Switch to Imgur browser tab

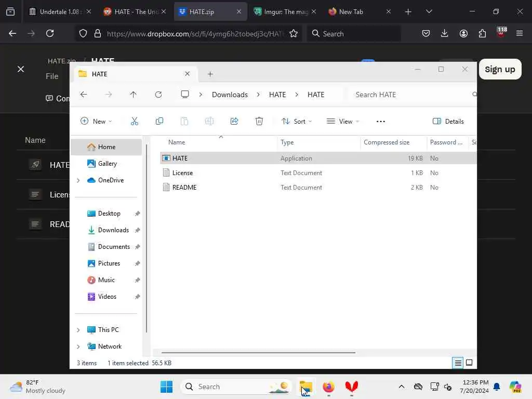point(285,11)
